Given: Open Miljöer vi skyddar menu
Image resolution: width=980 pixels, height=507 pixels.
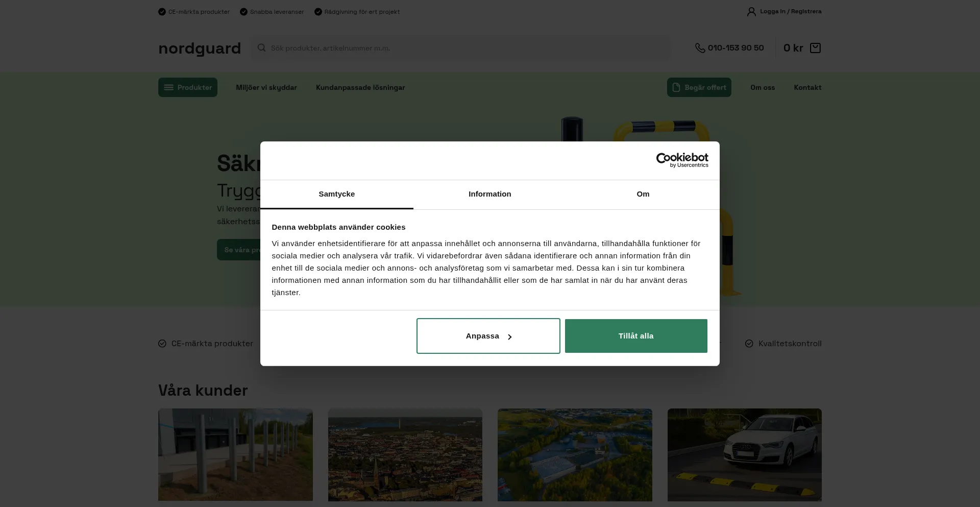Looking at the screenshot, I should point(266,87).
